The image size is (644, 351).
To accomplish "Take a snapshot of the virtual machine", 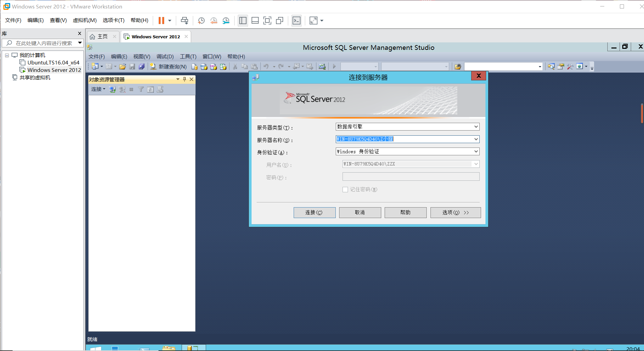I will (x=201, y=21).
